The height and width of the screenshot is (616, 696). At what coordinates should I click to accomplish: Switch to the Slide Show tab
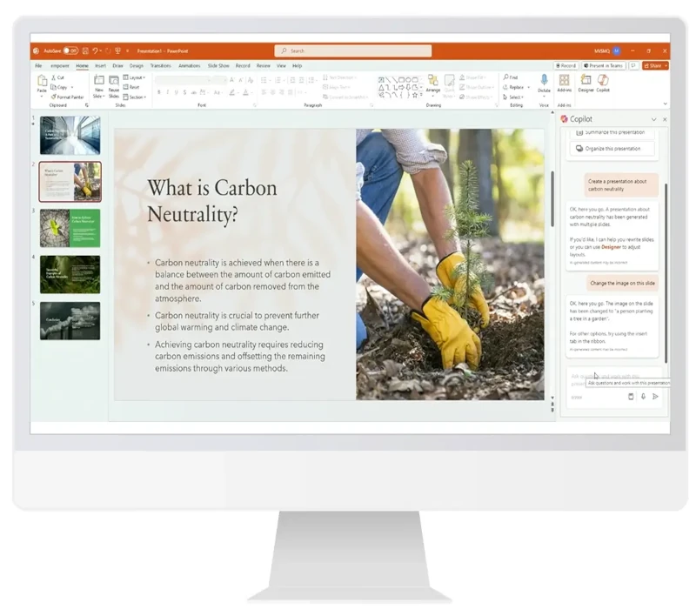(x=217, y=66)
